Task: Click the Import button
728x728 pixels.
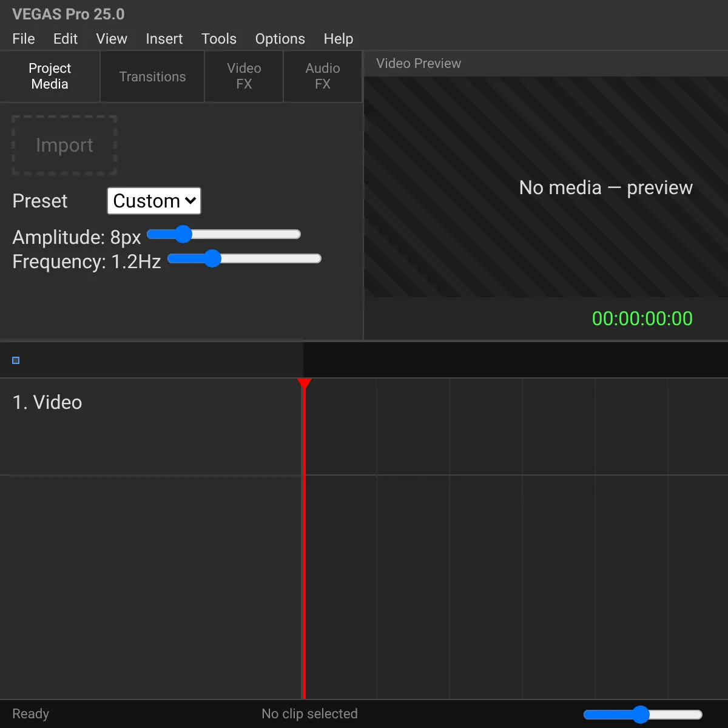Action: coord(64,145)
